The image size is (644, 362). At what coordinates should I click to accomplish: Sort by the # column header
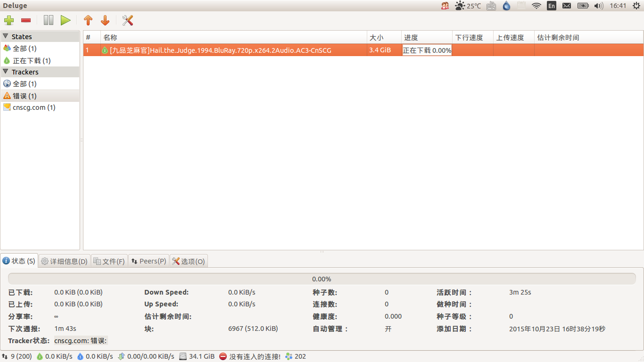pos(92,37)
